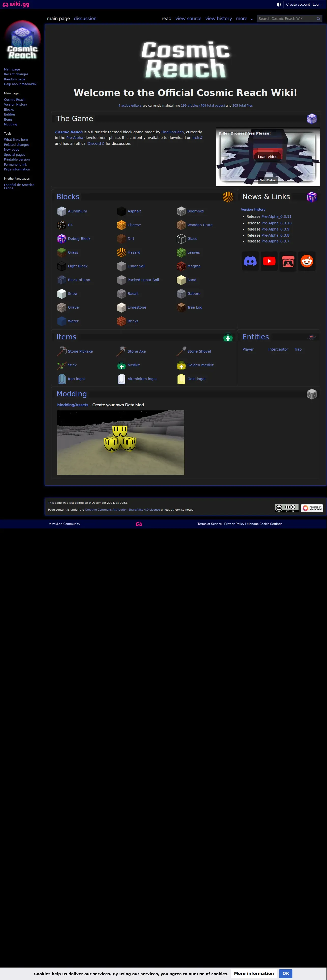Open the Reddit icon in News & Links

pyautogui.click(x=307, y=261)
